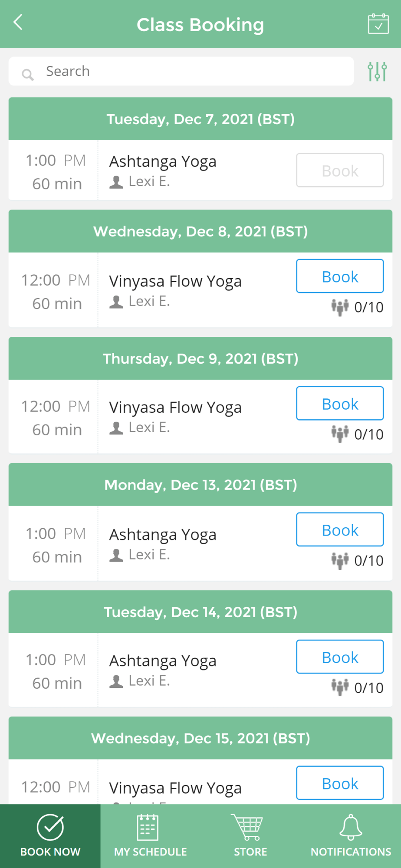Select the Tuesday, Dec 7 date header
401x868 pixels.
point(200,119)
